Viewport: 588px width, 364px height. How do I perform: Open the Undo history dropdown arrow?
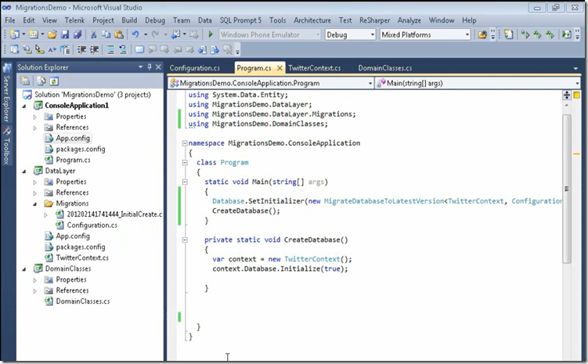(146, 34)
